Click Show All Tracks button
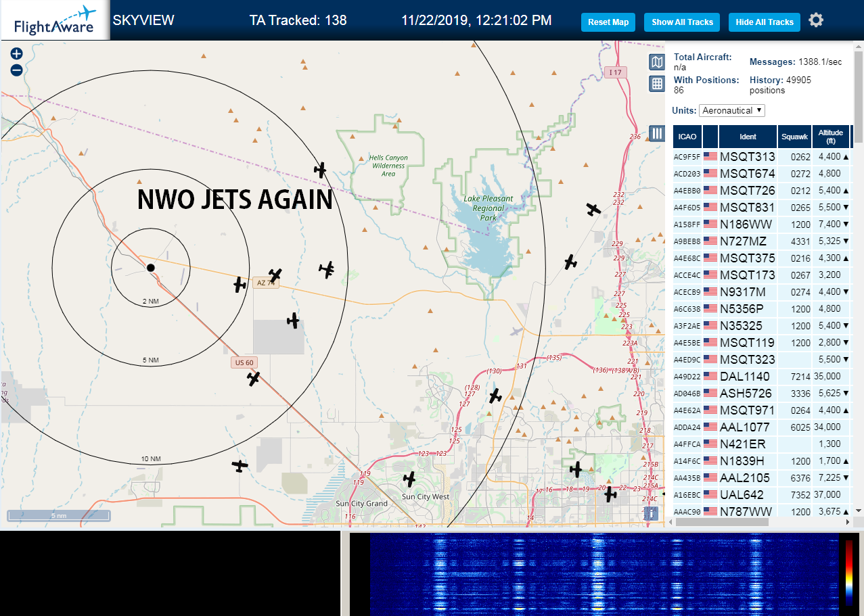This screenshot has width=864, height=616. [x=682, y=22]
